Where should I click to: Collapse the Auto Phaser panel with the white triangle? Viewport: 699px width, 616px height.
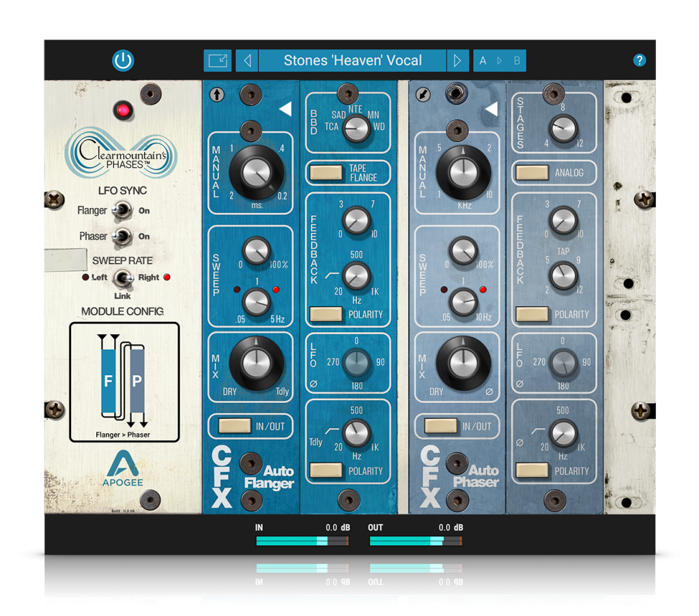(x=490, y=109)
